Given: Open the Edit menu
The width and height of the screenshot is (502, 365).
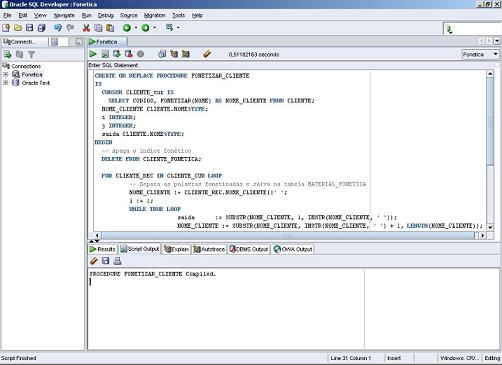Looking at the screenshot, I should (x=23, y=15).
